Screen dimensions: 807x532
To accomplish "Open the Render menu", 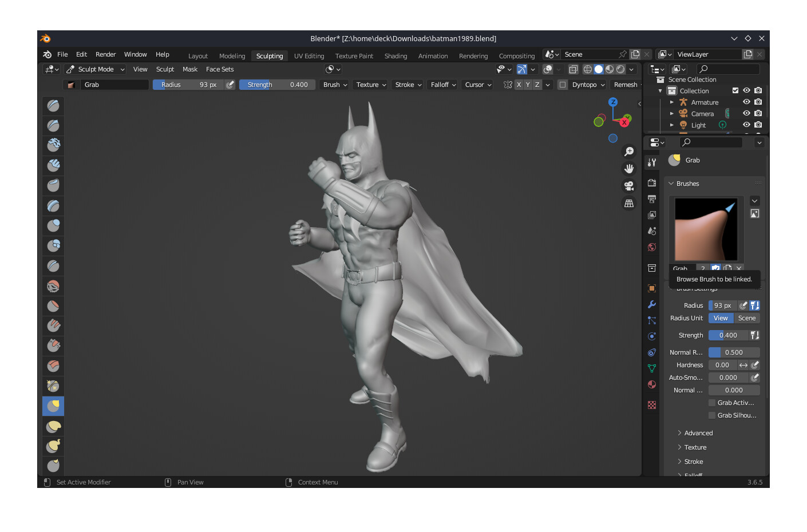I will tap(105, 54).
